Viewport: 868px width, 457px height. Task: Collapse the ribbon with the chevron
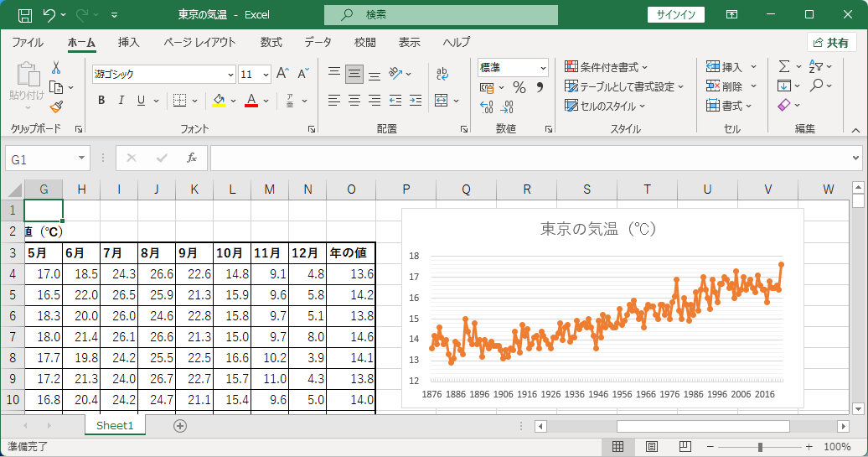855,130
